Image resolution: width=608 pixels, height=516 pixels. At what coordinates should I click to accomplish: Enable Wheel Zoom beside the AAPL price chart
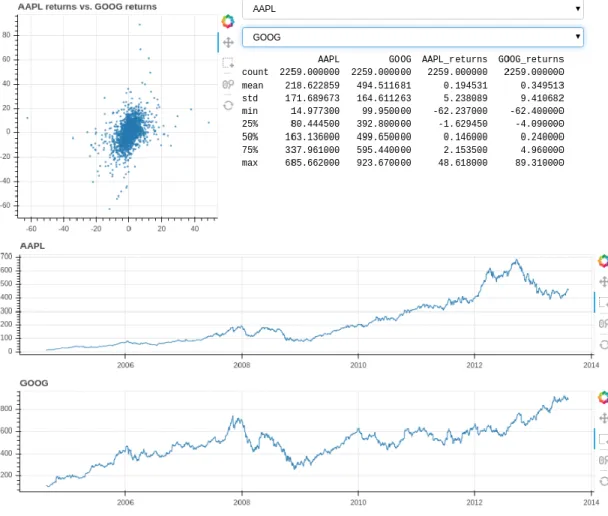click(x=603, y=324)
